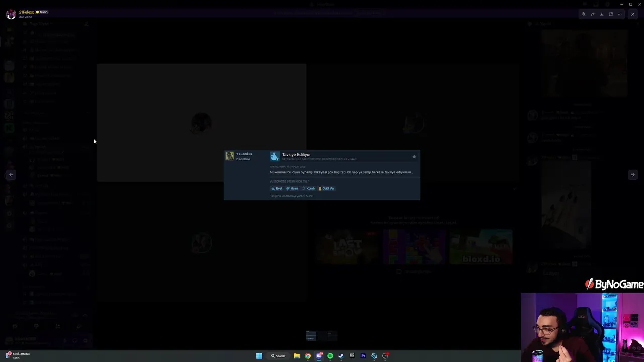Click 21Felexx user avatar in viewer header

tap(11, 14)
